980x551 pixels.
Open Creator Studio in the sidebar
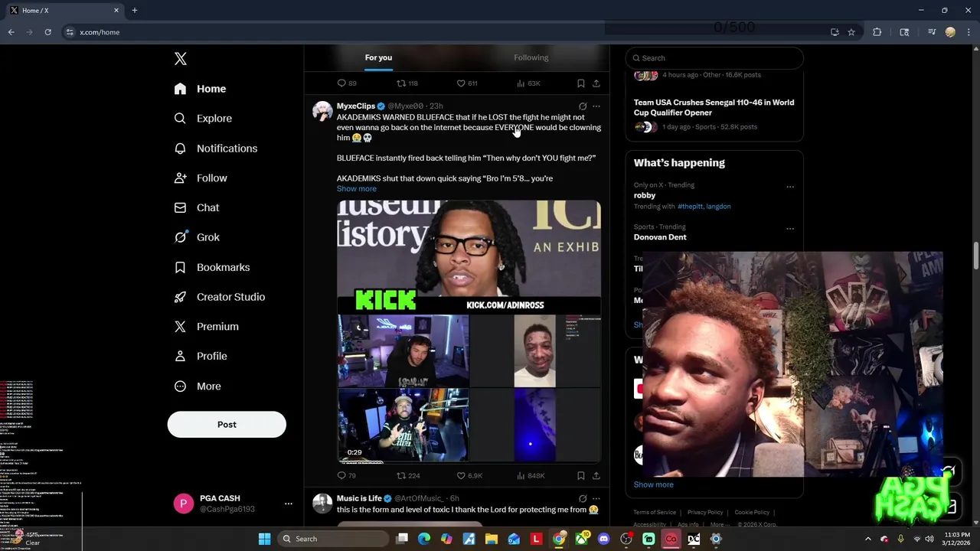(x=220, y=297)
